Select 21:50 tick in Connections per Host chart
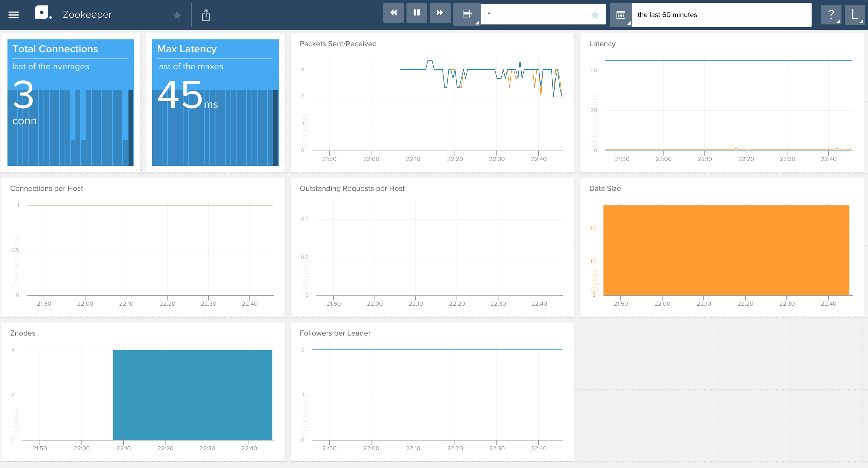 click(x=44, y=304)
